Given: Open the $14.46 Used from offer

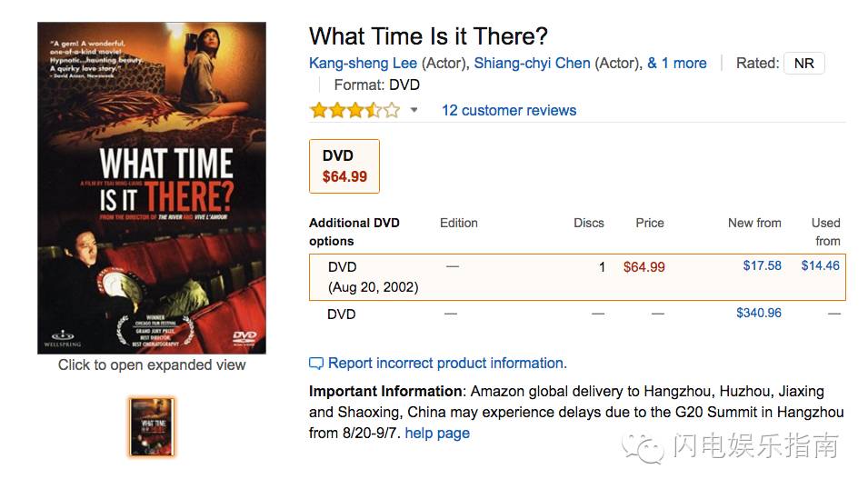Looking at the screenshot, I should [x=820, y=266].
